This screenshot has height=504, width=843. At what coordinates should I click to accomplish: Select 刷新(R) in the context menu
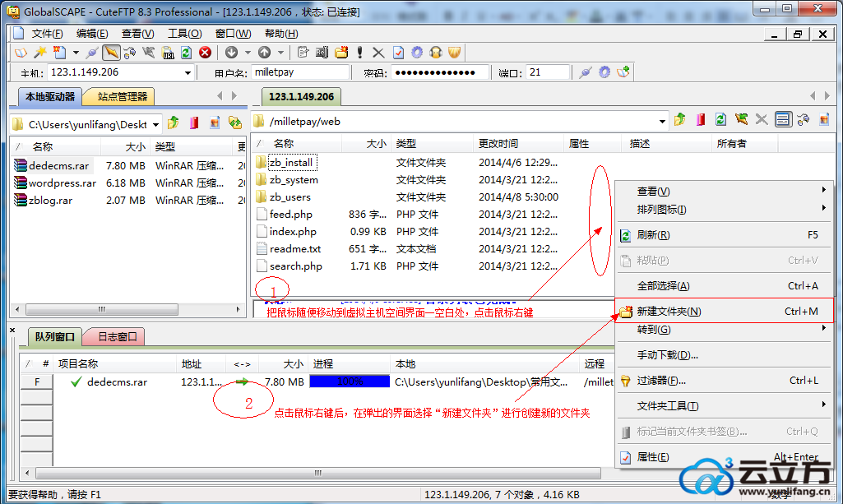point(724,235)
